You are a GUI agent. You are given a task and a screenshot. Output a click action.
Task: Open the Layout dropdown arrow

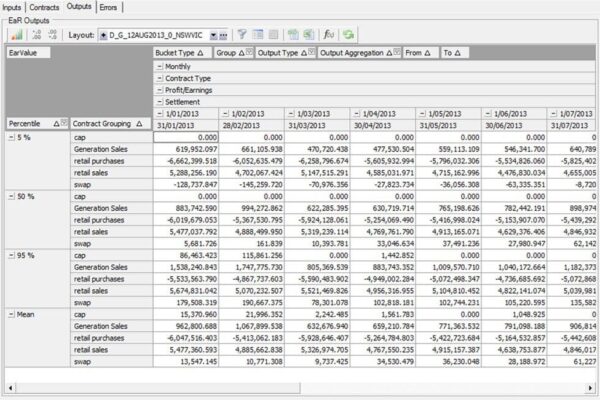coord(214,36)
